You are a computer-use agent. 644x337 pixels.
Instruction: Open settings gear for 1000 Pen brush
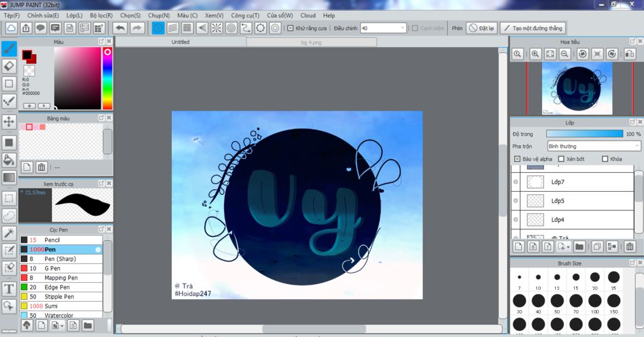point(97,250)
